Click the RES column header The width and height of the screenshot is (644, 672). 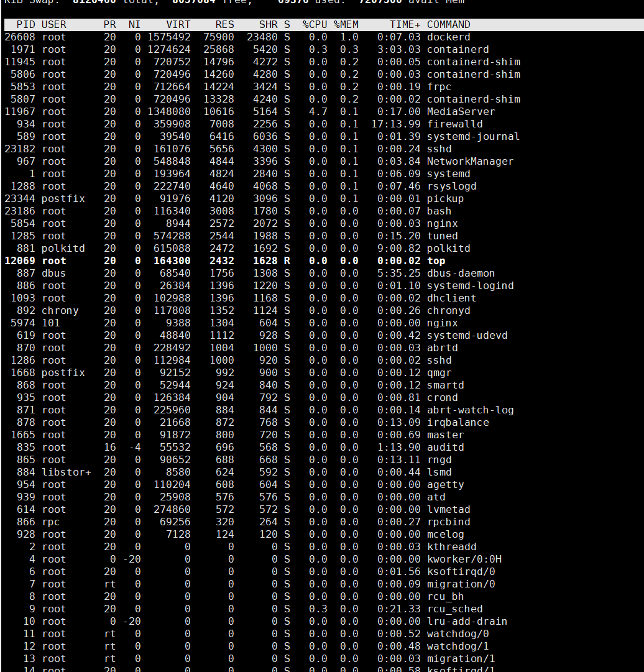coord(224,25)
